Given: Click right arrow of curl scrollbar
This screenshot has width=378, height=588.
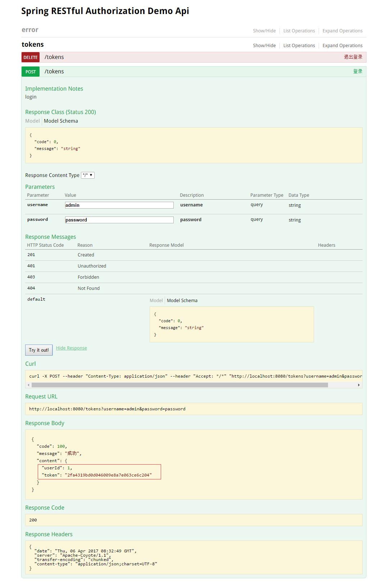Looking at the screenshot, I should pos(359,385).
